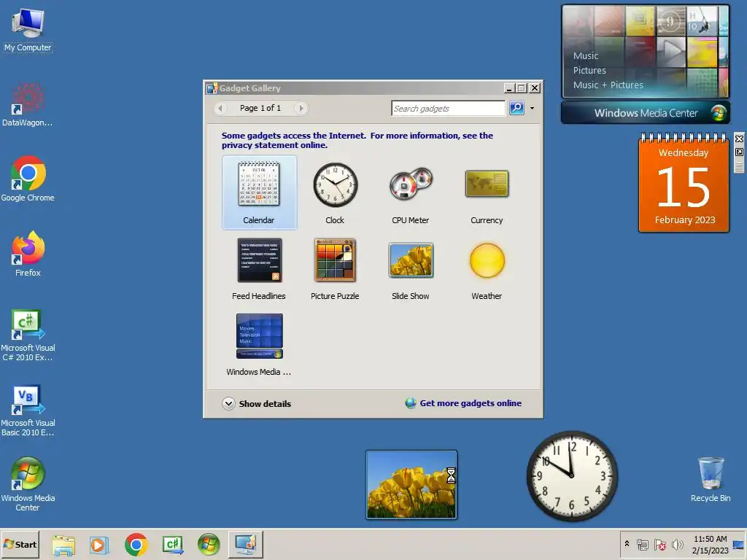Go to next gadget gallery page
The image size is (747, 560).
[301, 108]
